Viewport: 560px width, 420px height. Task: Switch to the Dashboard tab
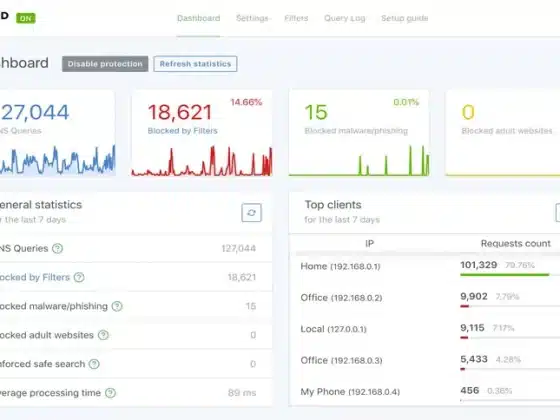[199, 18]
